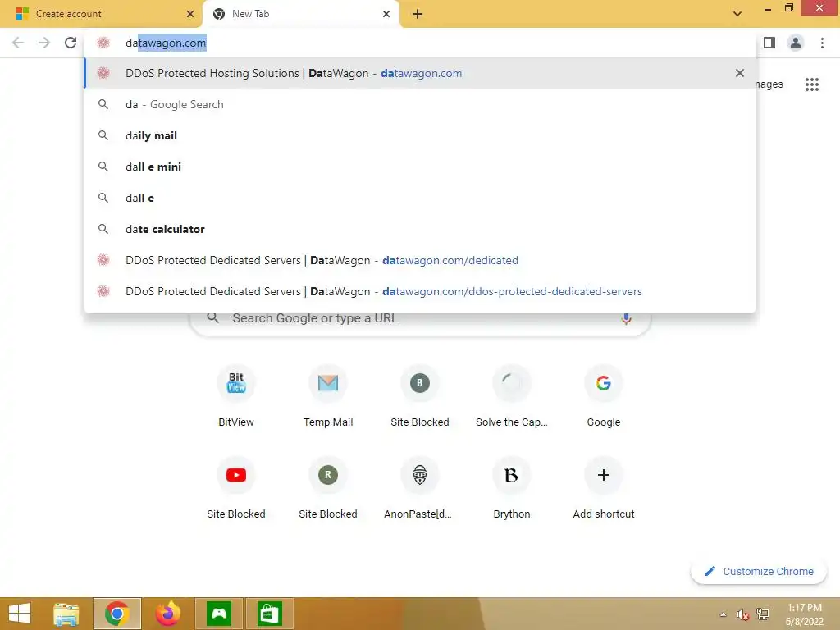The image size is (840, 630).
Task: Click the muted volume tray icon
Action: pyautogui.click(x=742, y=614)
